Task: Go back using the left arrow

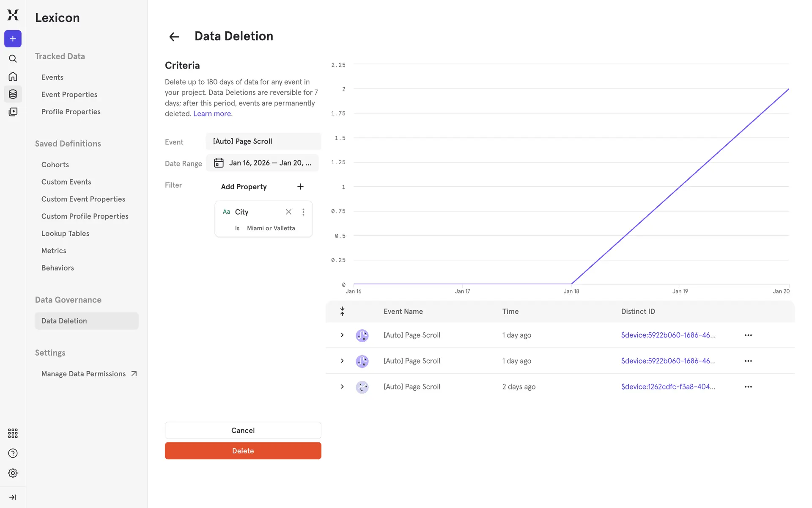Action: (x=174, y=37)
